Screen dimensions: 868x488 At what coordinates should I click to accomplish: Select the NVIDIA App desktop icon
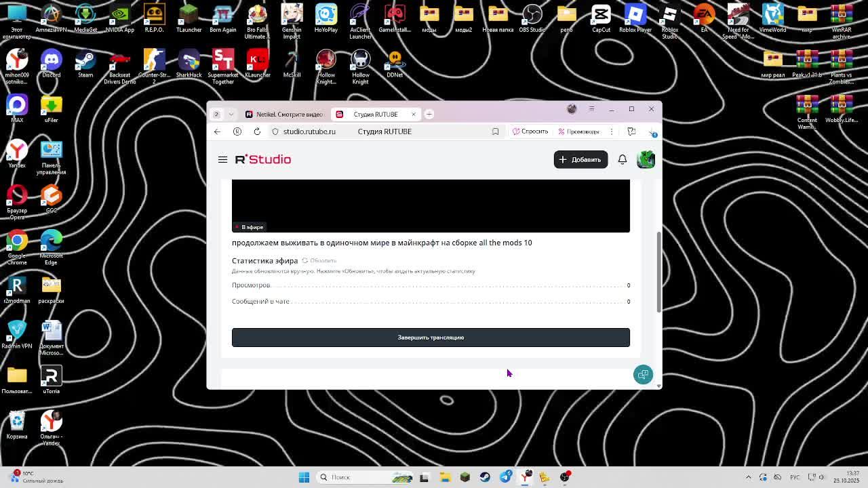119,19
